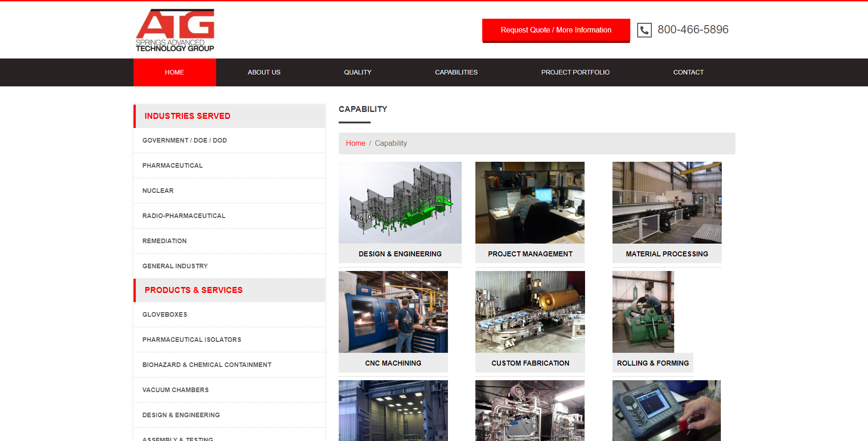Call the 800-466-5896 phone number link
This screenshot has width=868, height=441.
coord(693,29)
